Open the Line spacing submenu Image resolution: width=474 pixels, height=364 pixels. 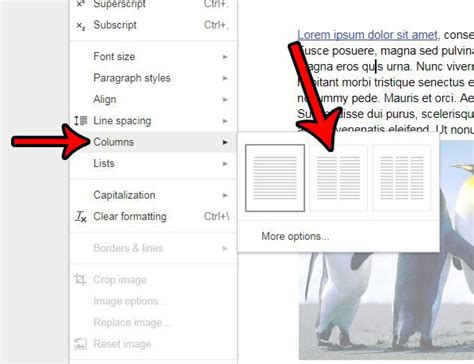coord(154,121)
